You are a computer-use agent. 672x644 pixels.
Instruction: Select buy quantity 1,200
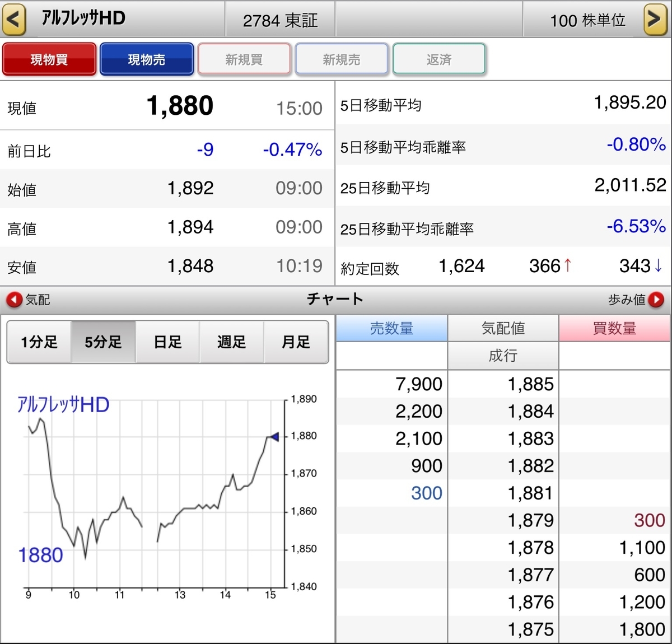coord(642,602)
